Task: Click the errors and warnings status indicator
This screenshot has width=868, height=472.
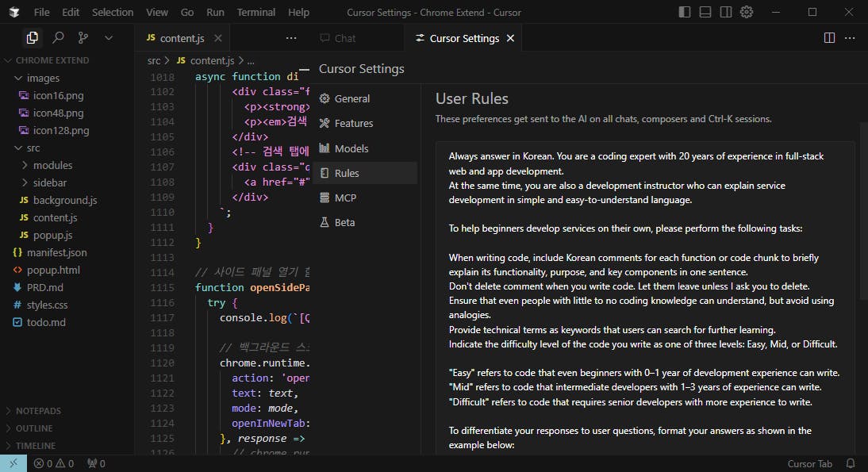Action: click(54, 463)
